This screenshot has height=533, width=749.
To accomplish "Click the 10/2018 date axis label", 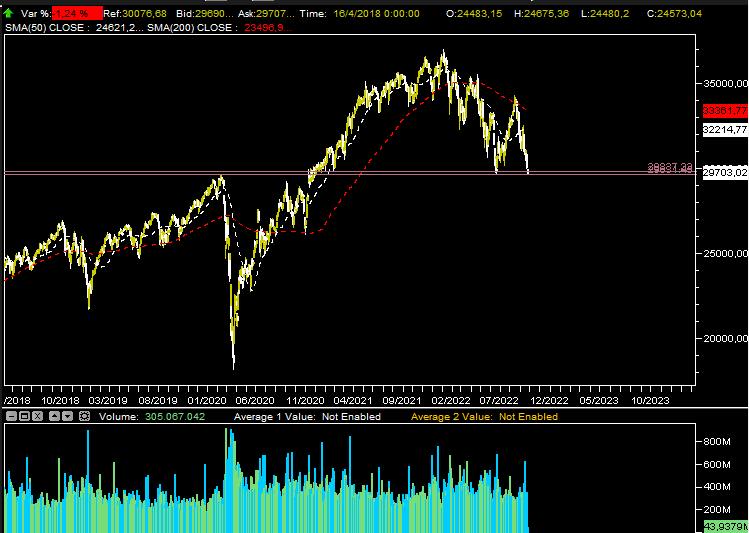I will [x=60, y=401].
